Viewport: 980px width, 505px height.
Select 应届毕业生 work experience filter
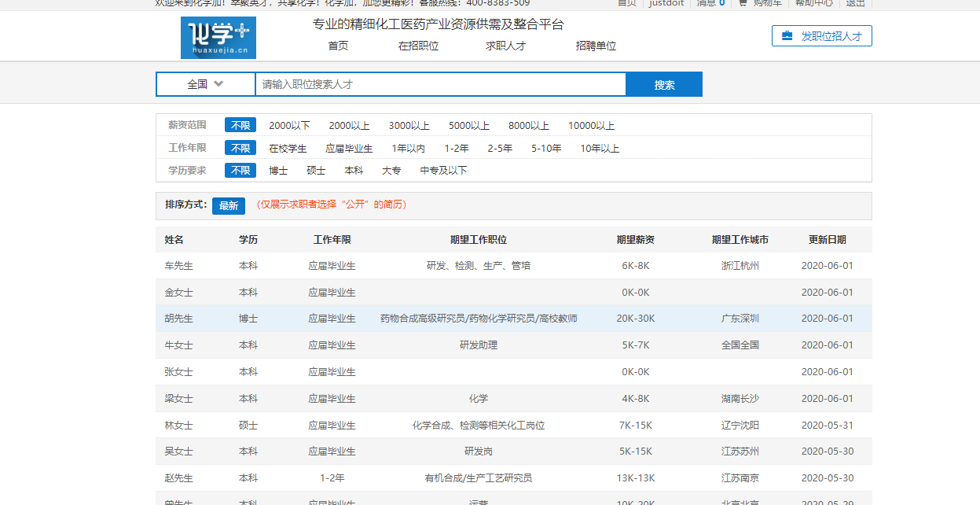click(x=349, y=148)
